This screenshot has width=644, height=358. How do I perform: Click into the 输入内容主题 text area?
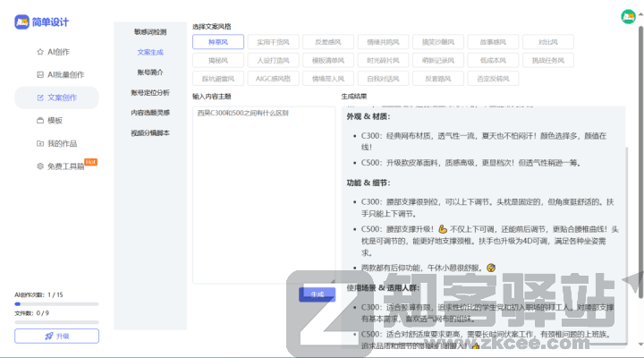pos(264,195)
